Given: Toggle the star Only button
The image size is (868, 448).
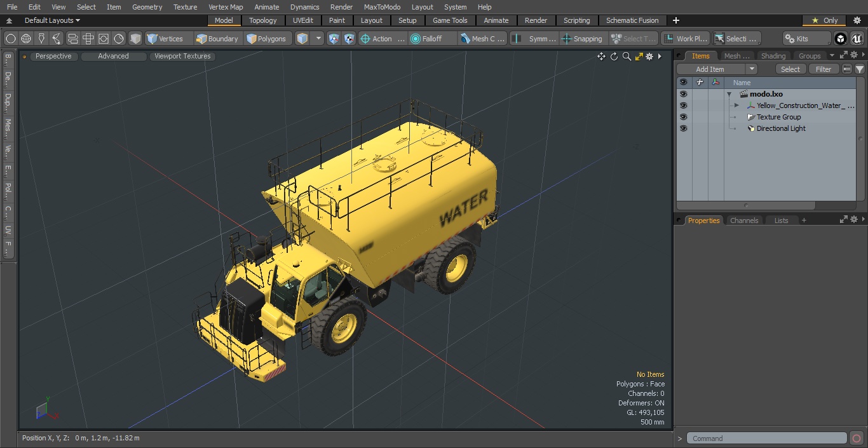Looking at the screenshot, I should pyautogui.click(x=825, y=20).
